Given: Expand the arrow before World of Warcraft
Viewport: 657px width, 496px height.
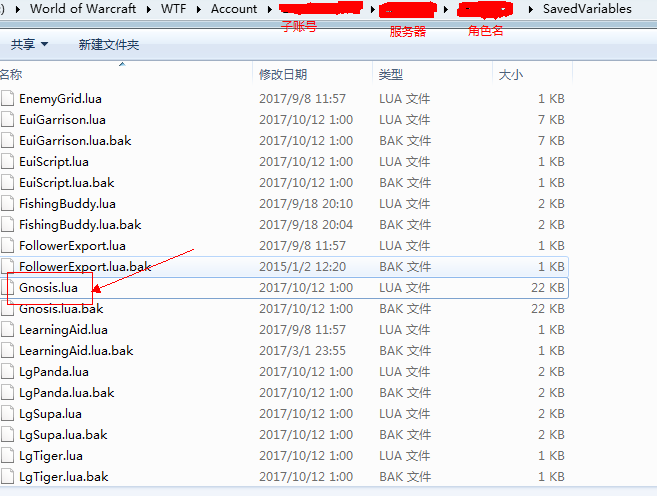Looking at the screenshot, I should click(18, 9).
